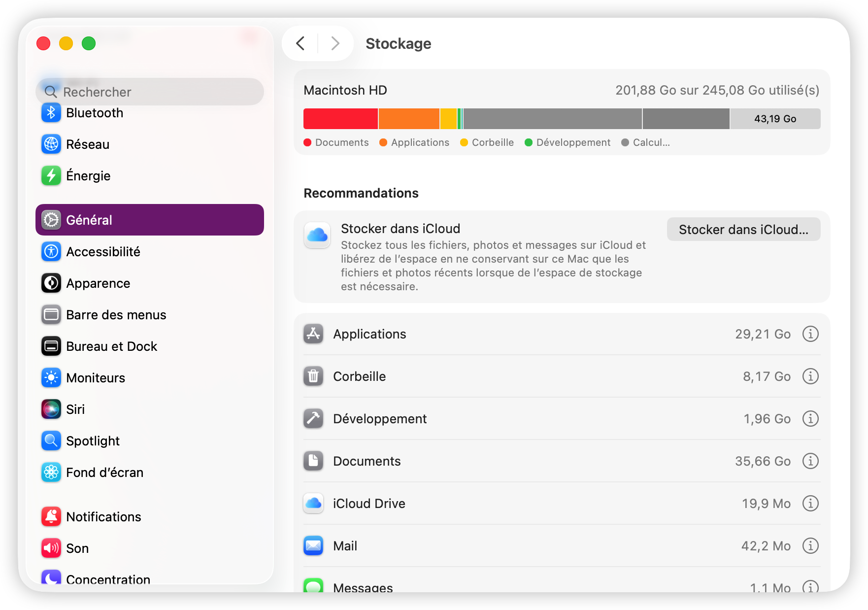Click the green zoom window button
This screenshot has height=610, width=868.
click(89, 43)
